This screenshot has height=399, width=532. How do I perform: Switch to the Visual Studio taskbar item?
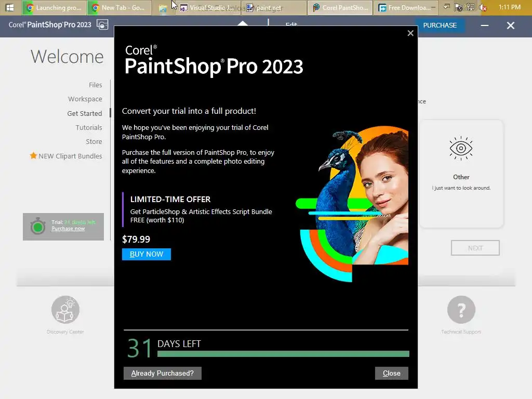208,7
